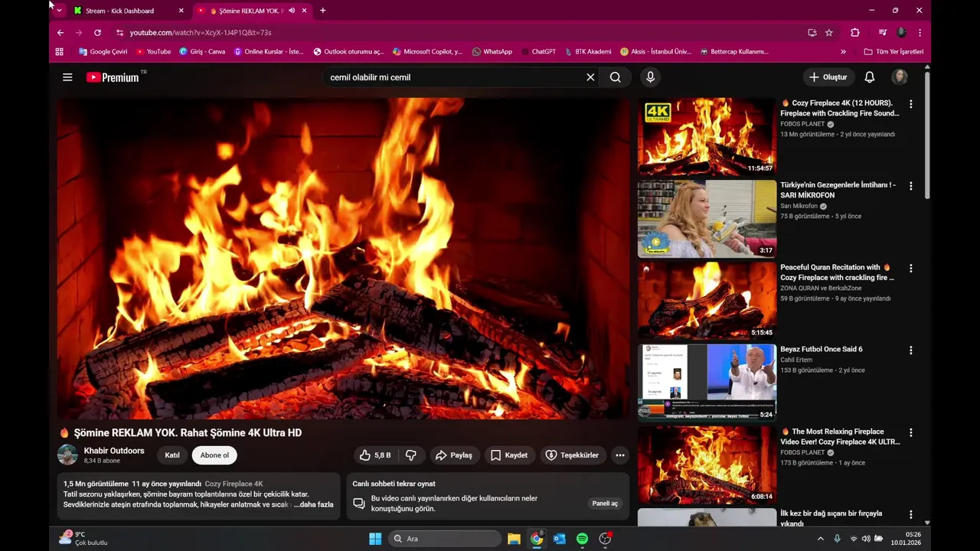Open Oluştur create menu
The image size is (980, 551).
(x=828, y=77)
